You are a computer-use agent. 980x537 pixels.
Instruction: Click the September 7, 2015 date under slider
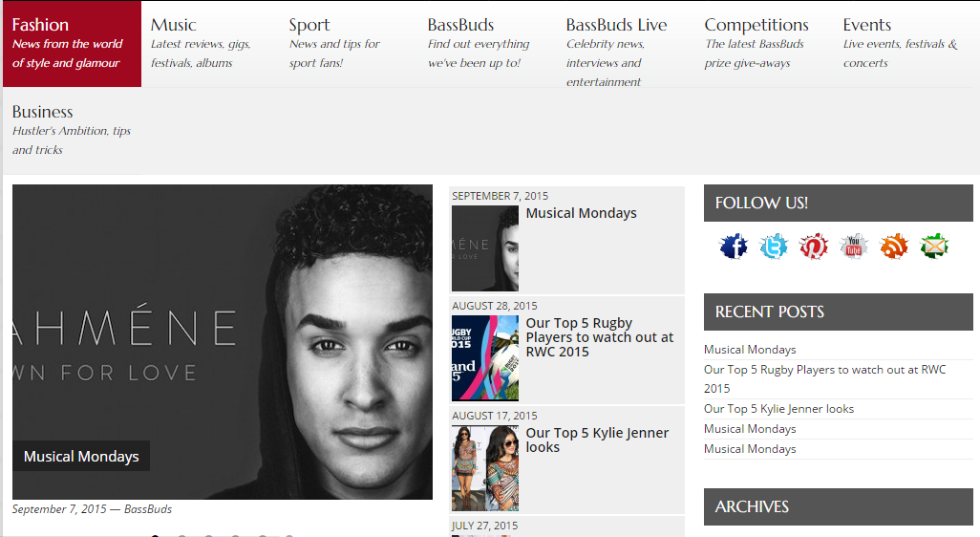[x=59, y=509]
